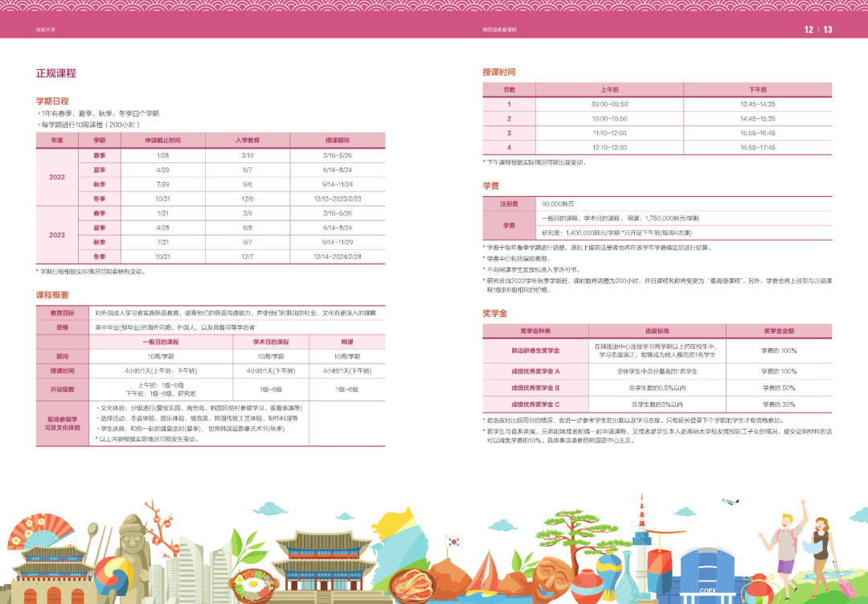The image size is (868, 604).
Task: Select the 1/28 application deadline cell
Action: [x=162, y=156]
